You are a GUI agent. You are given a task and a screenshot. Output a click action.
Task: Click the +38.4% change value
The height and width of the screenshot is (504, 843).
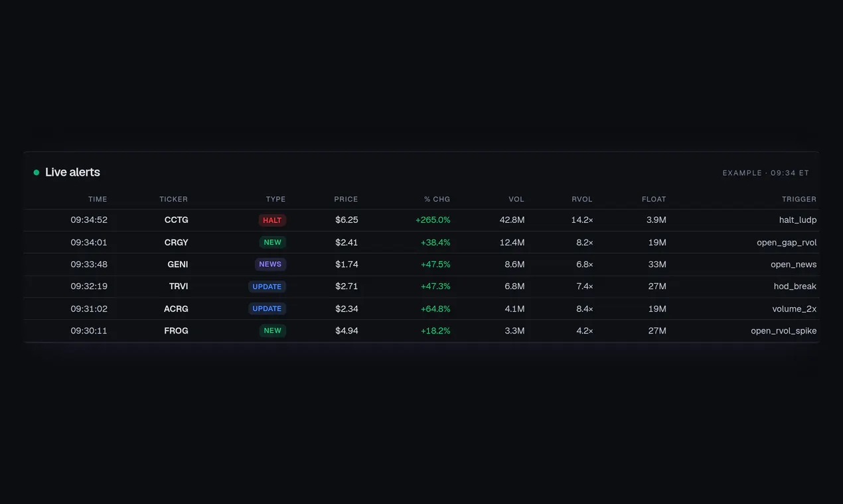click(435, 243)
